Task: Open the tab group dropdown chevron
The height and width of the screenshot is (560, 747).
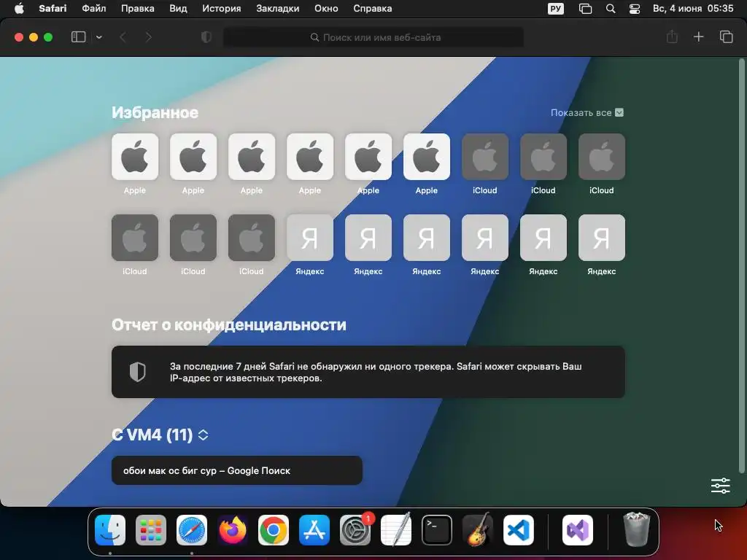Action: click(99, 37)
